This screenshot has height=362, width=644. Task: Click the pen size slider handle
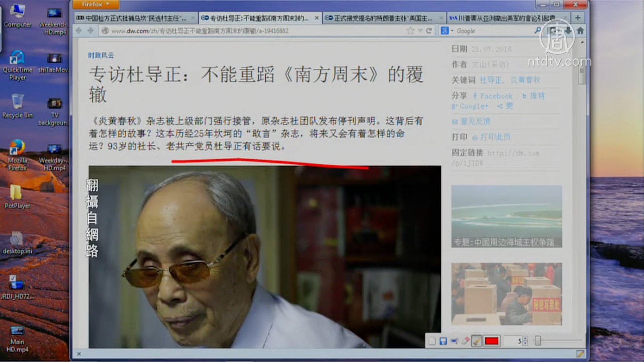pyautogui.click(x=537, y=341)
